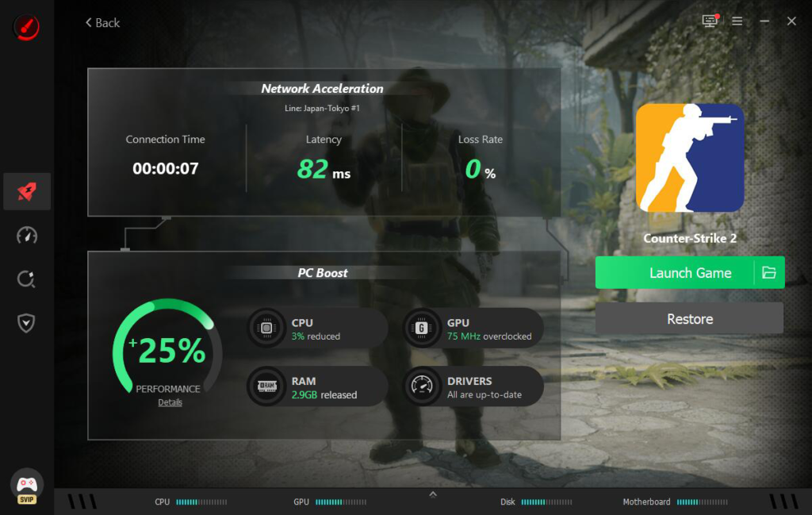Screen dimensions: 812x515
Task: Open the rocket boost sidebar tab
Action: pyautogui.click(x=27, y=191)
